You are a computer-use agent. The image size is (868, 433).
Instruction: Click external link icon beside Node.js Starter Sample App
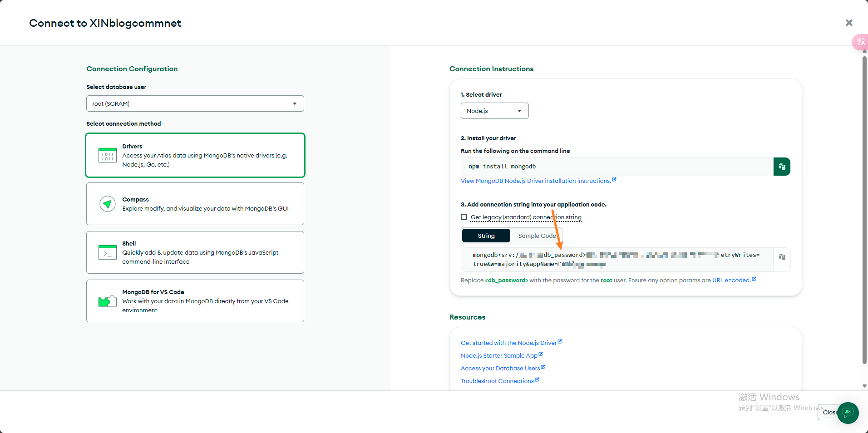[541, 354]
